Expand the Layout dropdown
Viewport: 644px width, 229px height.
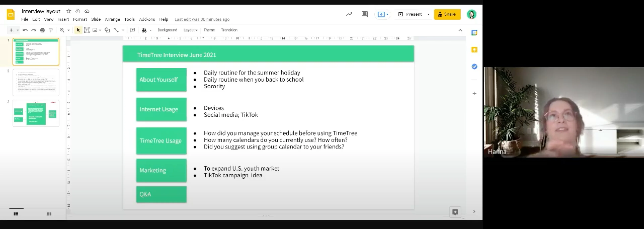point(190,30)
